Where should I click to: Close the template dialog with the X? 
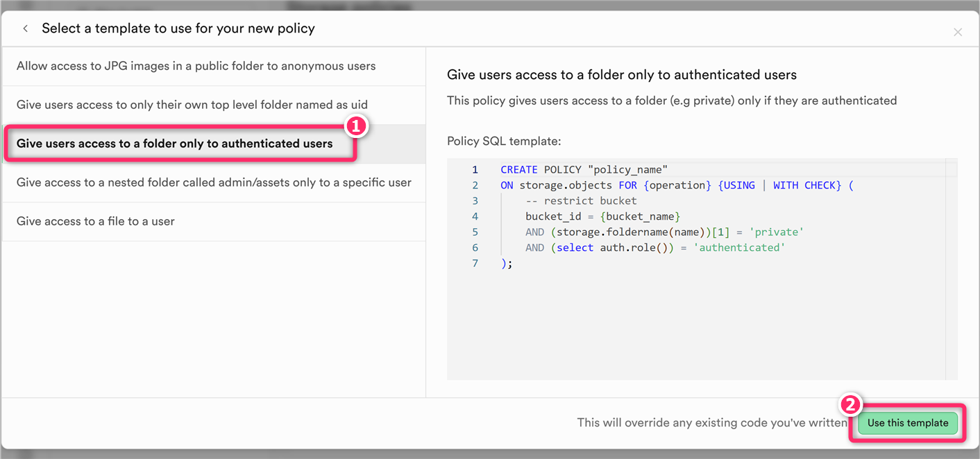tap(958, 32)
